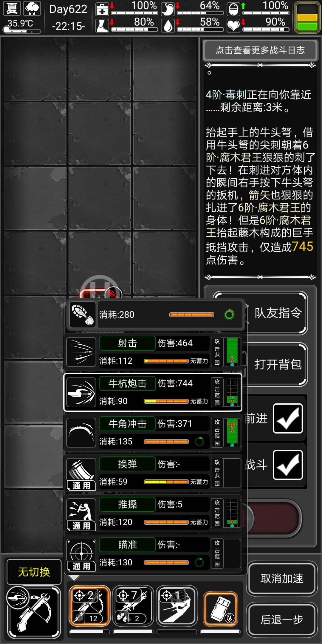Open the 队友指令 teammate command menu

pyautogui.click(x=277, y=313)
